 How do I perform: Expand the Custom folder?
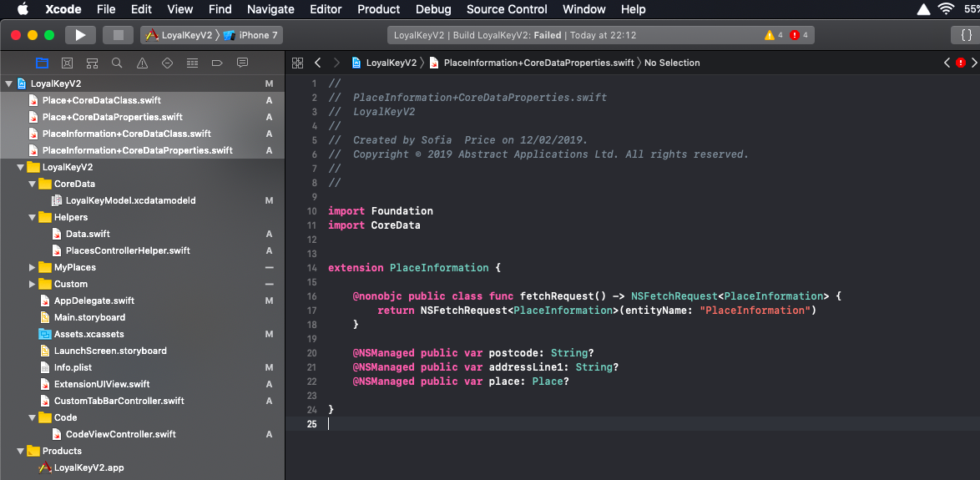click(x=32, y=284)
